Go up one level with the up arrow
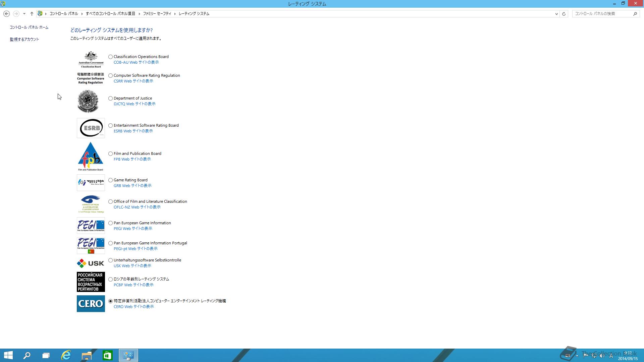The height and width of the screenshot is (362, 644). 32,14
